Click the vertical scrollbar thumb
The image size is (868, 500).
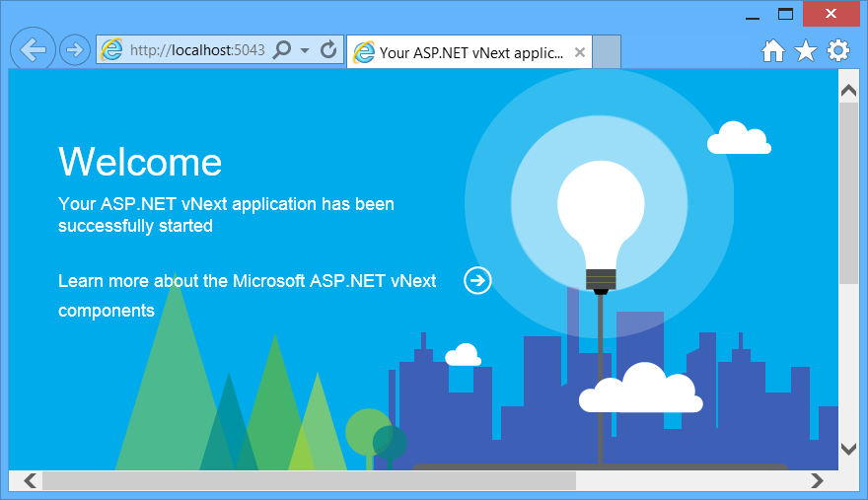click(x=848, y=193)
